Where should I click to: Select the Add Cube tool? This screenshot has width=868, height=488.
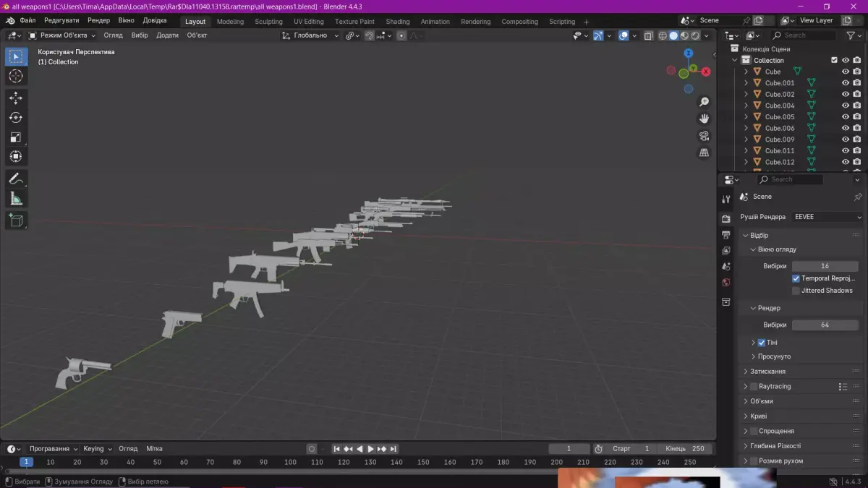pos(16,221)
